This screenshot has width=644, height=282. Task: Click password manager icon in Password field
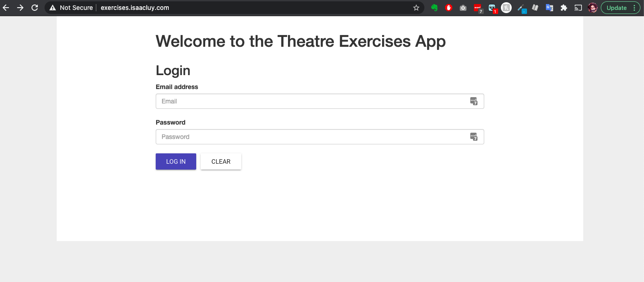tap(474, 137)
